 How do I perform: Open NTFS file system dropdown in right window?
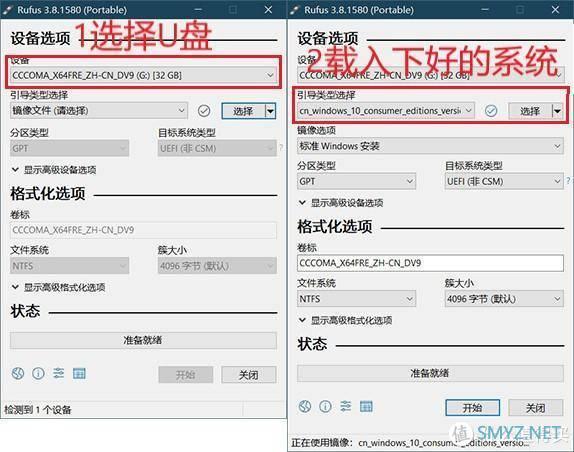point(357,299)
